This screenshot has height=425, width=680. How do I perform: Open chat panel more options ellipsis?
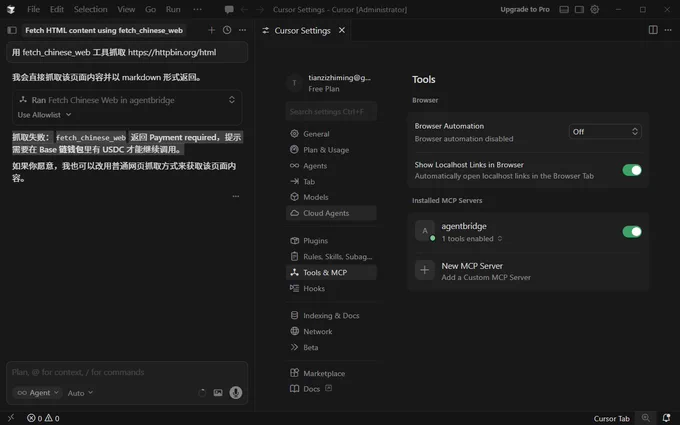242,30
